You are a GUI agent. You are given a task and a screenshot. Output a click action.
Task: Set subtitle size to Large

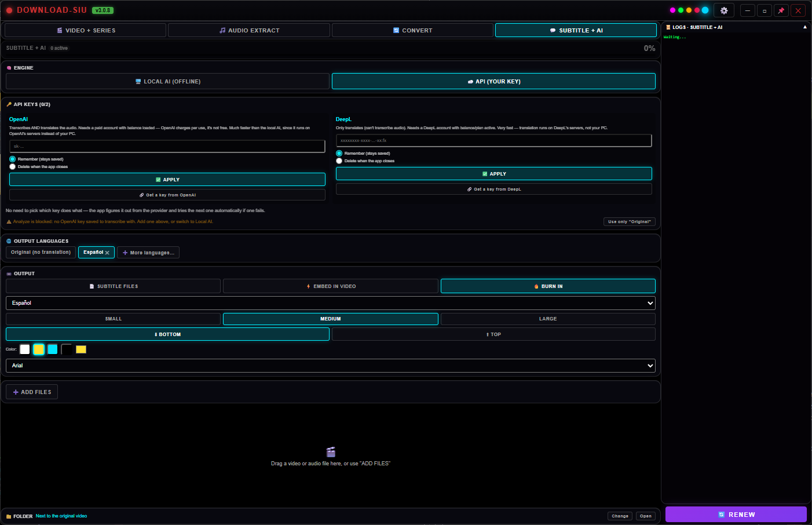pos(548,319)
